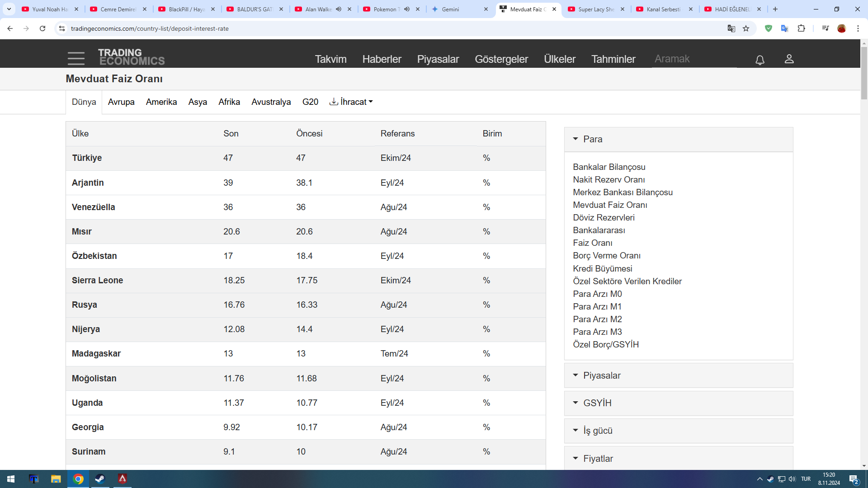Screen dimensions: 868x488
Task: Open the Göstergeler menu item
Action: [x=501, y=59]
